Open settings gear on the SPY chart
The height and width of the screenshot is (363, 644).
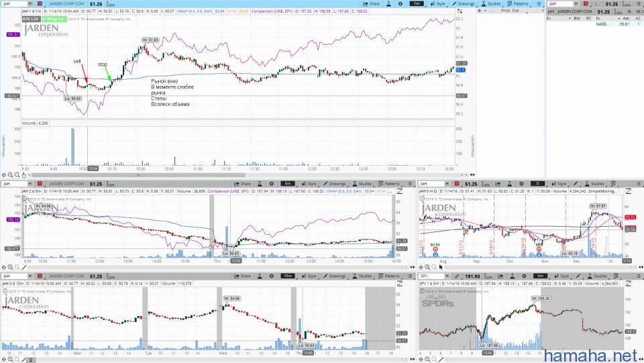point(524,276)
